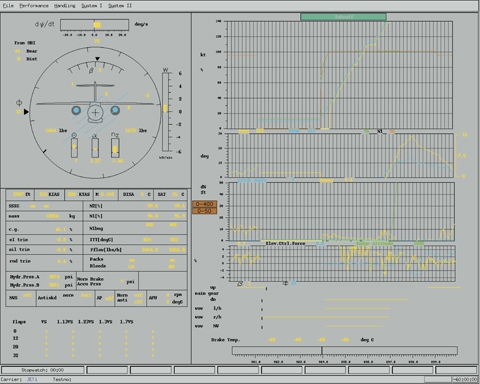Click the 'N2[%]' engine row
Image resolution: width=480 pixels, height=384 pixels.
point(135,206)
